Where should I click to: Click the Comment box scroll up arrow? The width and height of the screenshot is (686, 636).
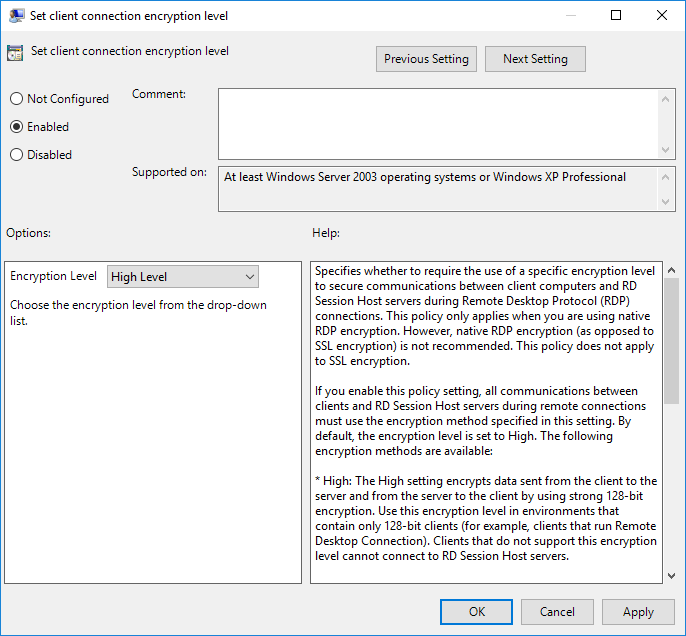click(x=667, y=98)
